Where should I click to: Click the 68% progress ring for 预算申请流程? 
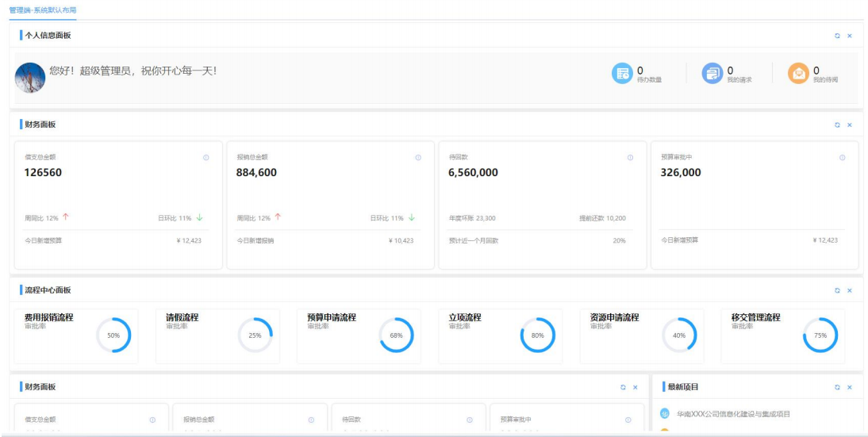[396, 335]
